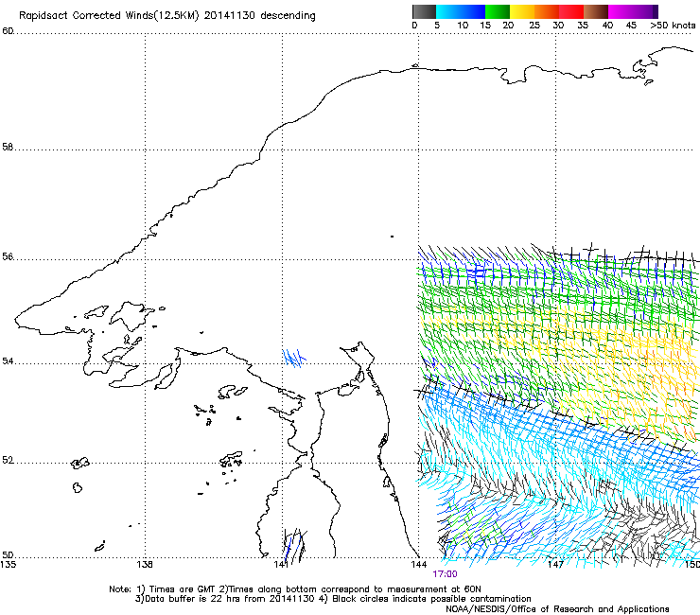Click the longitude axis label "135"
This screenshot has height=615, width=700.
(8, 564)
